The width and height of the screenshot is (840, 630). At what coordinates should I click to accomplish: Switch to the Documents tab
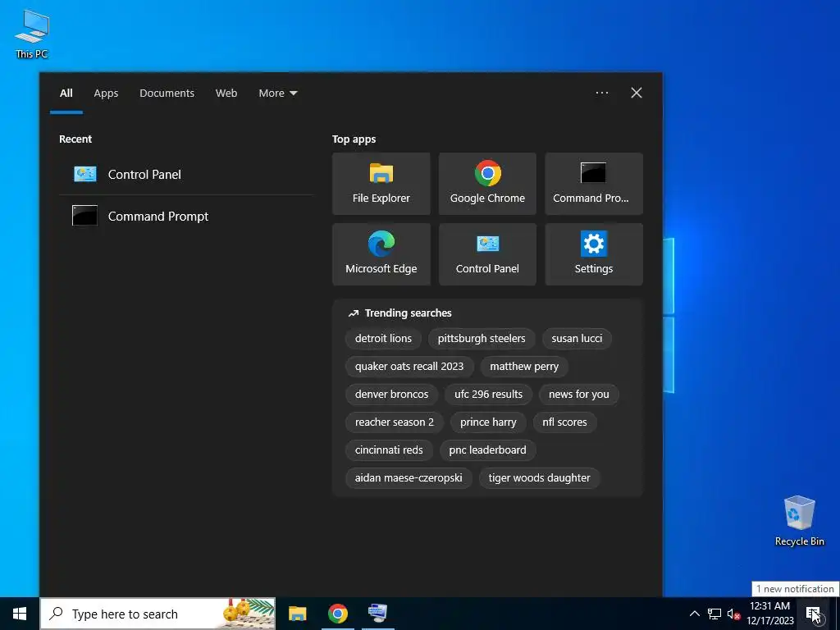[x=167, y=94]
